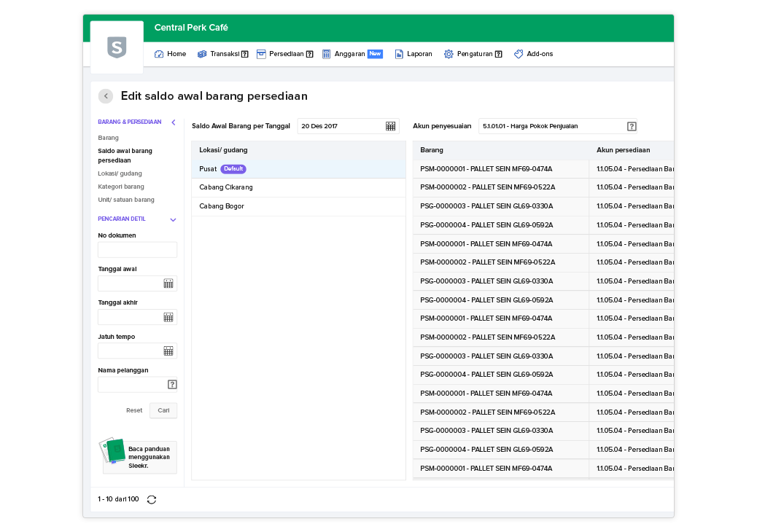Select the Cabang Cikarang location row
757x532 pixels.
(x=298, y=187)
